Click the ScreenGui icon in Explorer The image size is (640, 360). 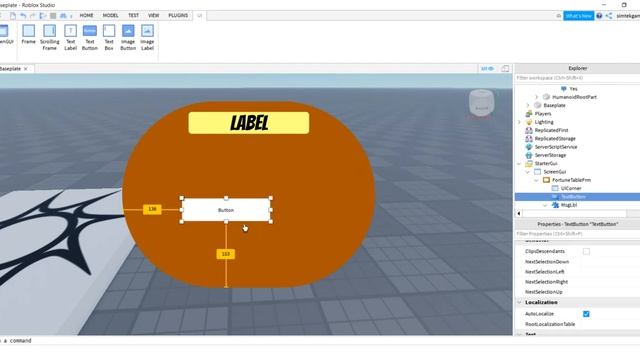tap(538, 172)
